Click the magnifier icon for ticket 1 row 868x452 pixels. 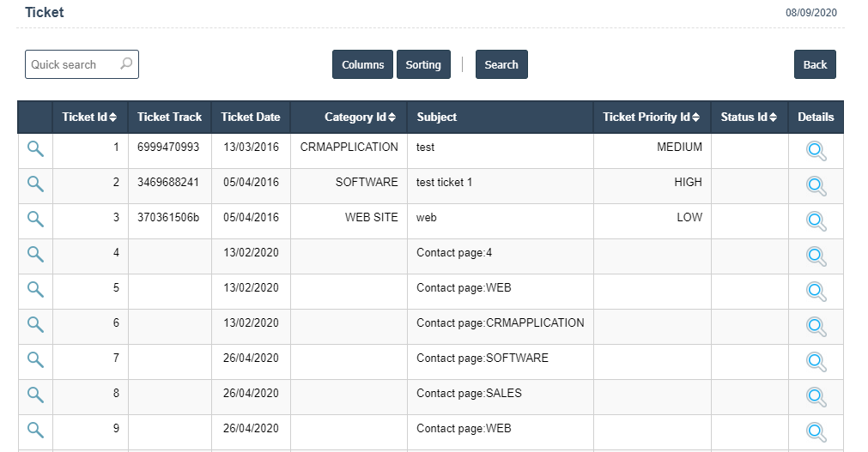pyautogui.click(x=35, y=148)
